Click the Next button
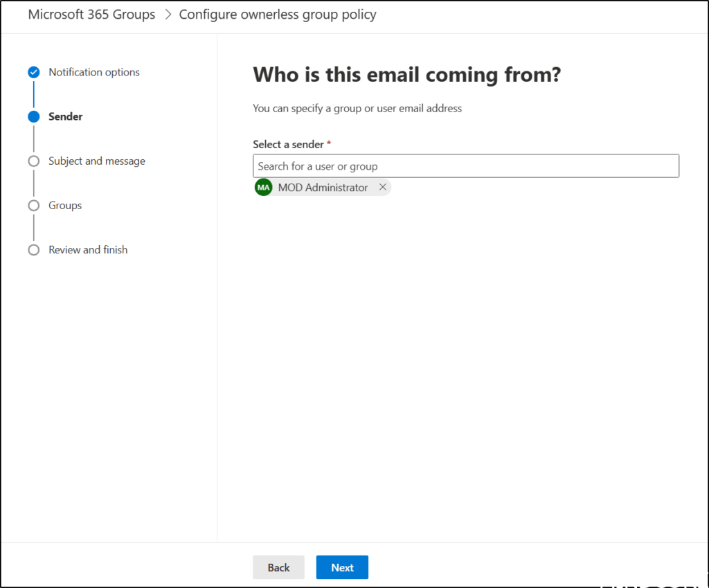The image size is (709, 588). click(342, 567)
